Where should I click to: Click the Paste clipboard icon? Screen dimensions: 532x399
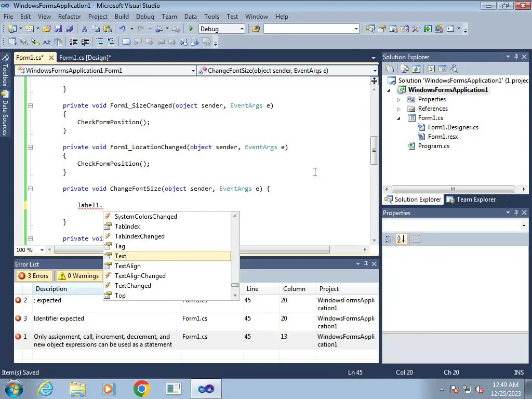(108, 29)
